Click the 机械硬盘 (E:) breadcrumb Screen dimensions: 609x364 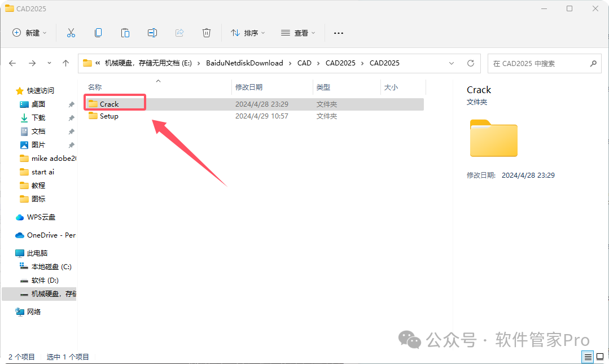click(148, 63)
